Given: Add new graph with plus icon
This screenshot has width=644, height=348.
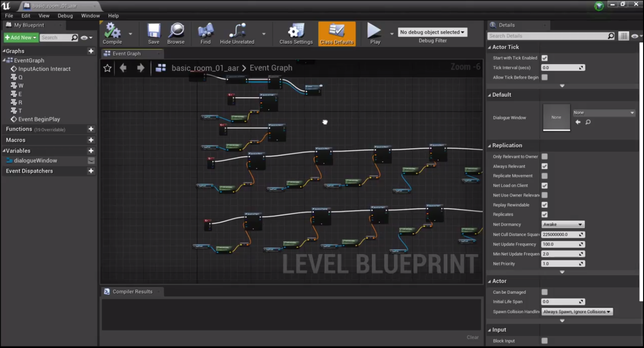Looking at the screenshot, I should 91,51.
